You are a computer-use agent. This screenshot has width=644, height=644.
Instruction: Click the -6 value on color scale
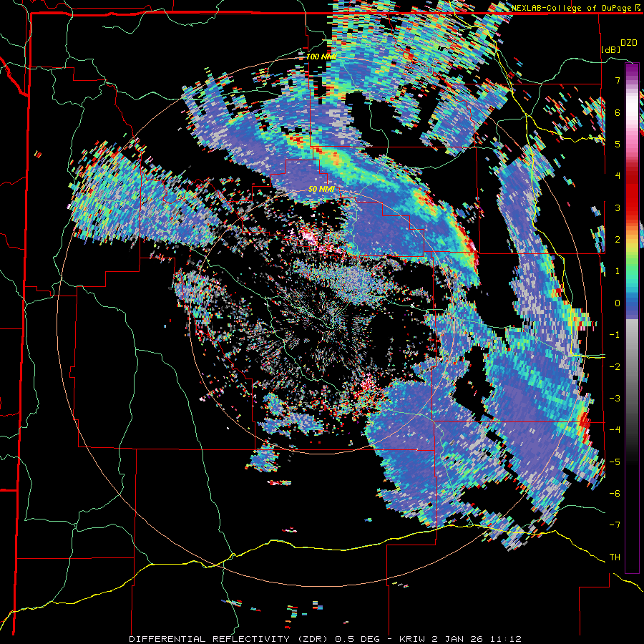tap(615, 494)
